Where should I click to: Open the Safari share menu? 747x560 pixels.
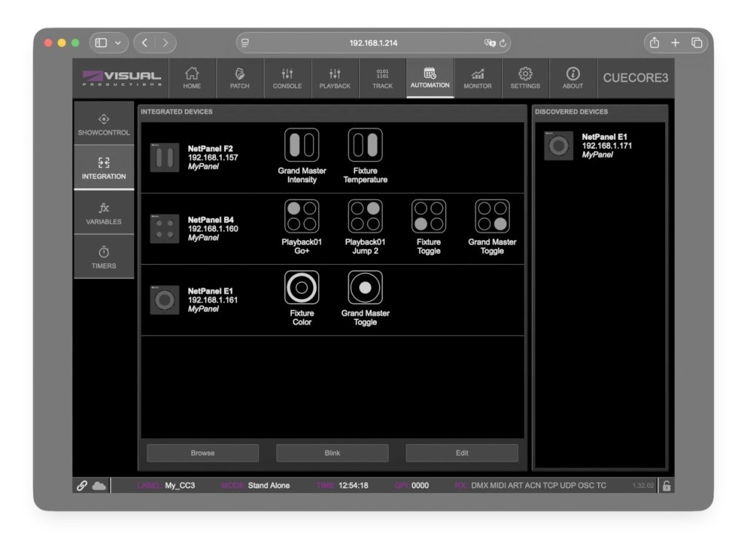pos(654,43)
